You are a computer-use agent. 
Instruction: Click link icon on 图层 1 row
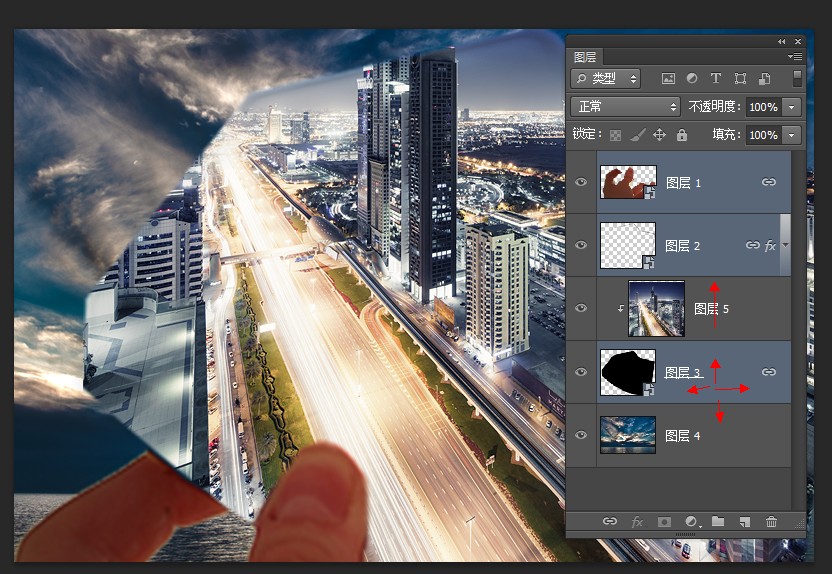769,182
